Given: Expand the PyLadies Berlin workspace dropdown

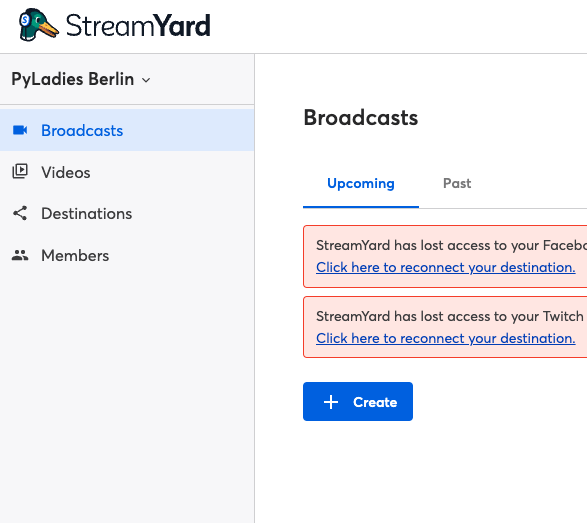Looking at the screenshot, I should click(x=81, y=79).
